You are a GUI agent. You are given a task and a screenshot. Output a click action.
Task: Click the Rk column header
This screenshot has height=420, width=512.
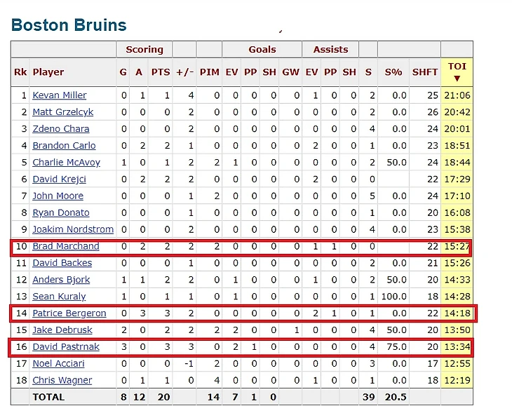point(20,72)
